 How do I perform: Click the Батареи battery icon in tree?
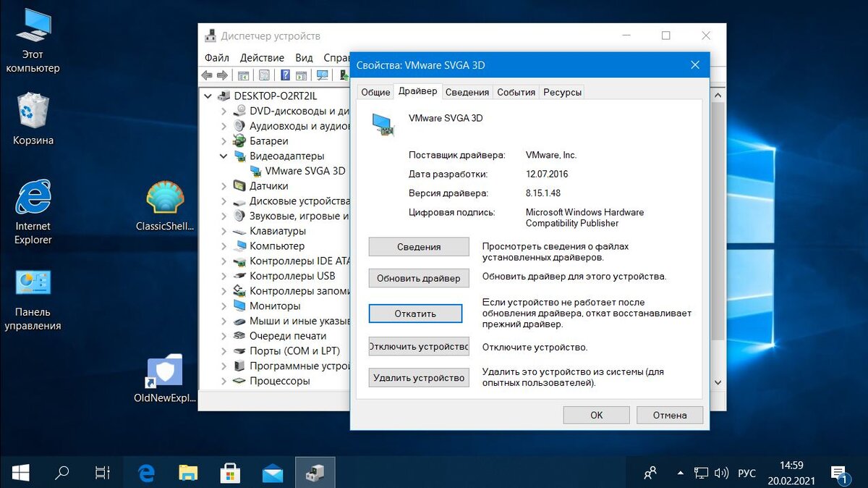point(240,141)
